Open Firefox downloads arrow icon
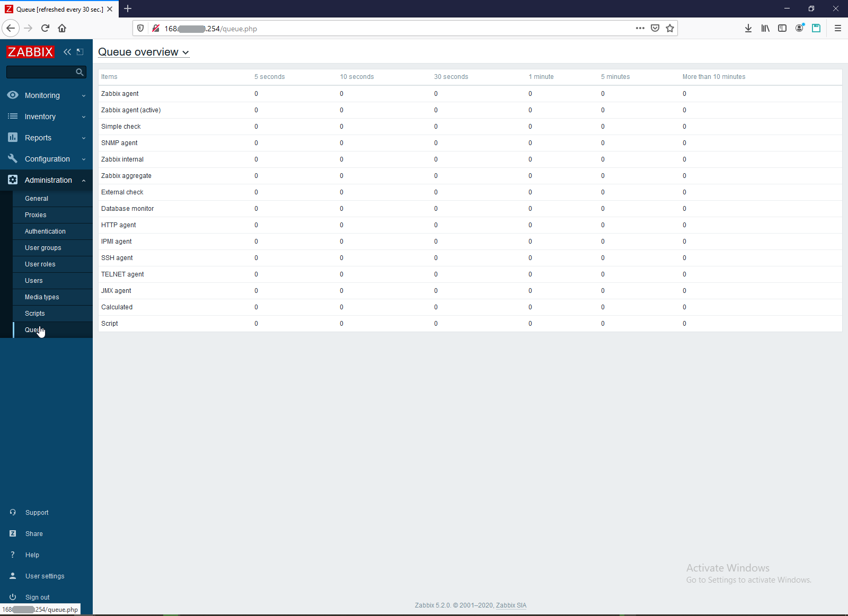Screen dimensions: 848x616 tap(748, 28)
